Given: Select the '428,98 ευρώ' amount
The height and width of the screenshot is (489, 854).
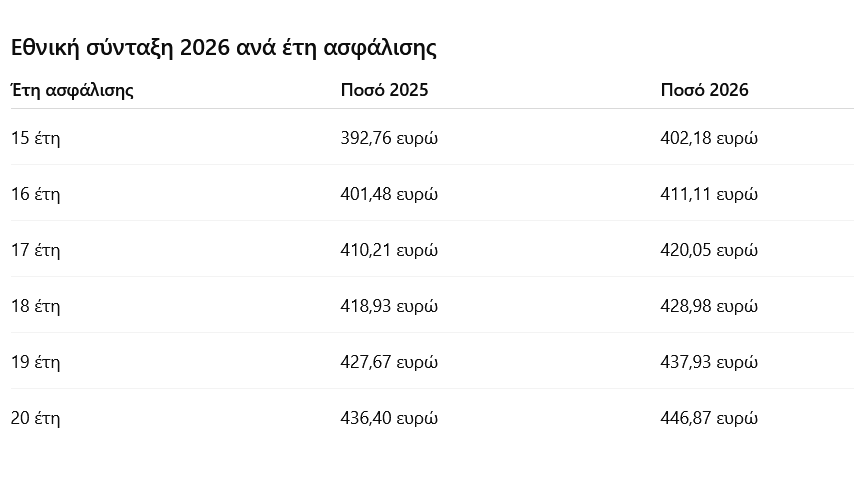Looking at the screenshot, I should coord(709,306).
